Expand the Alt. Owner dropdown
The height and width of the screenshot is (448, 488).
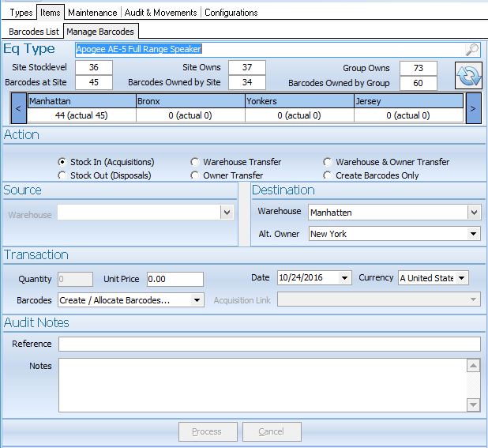[x=473, y=234]
